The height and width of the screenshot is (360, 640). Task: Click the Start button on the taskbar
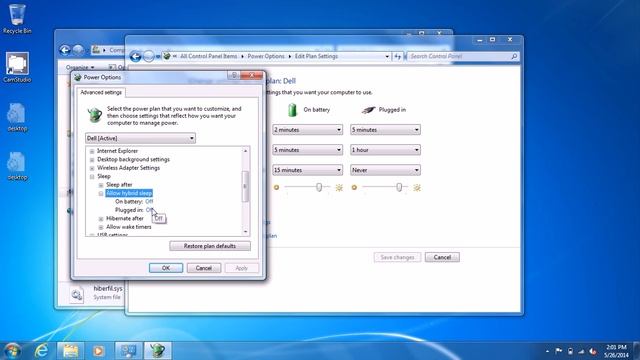click(x=12, y=351)
